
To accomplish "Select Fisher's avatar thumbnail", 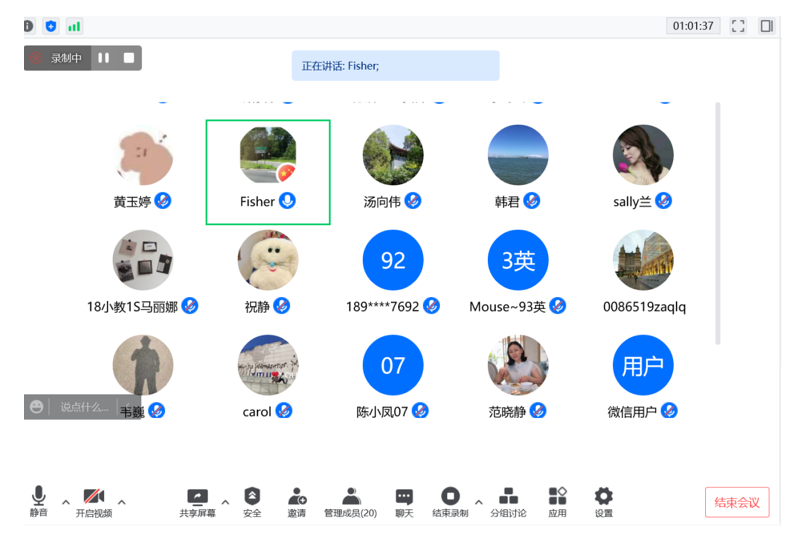I will coord(268,155).
